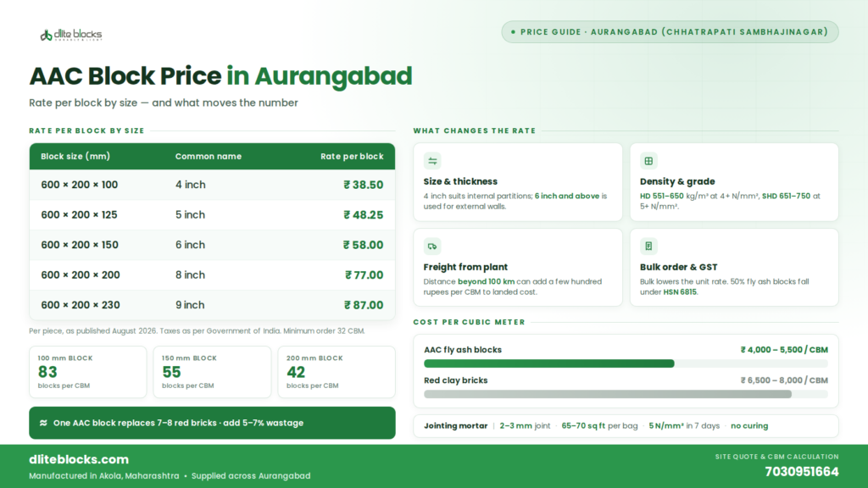
Task: Click the Red clay bricks label
Action: [455, 380]
